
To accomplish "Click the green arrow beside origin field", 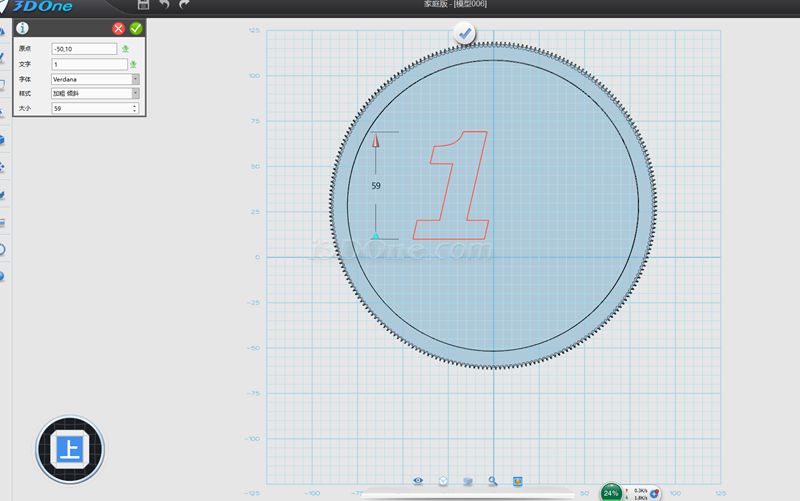I will pyautogui.click(x=126, y=49).
